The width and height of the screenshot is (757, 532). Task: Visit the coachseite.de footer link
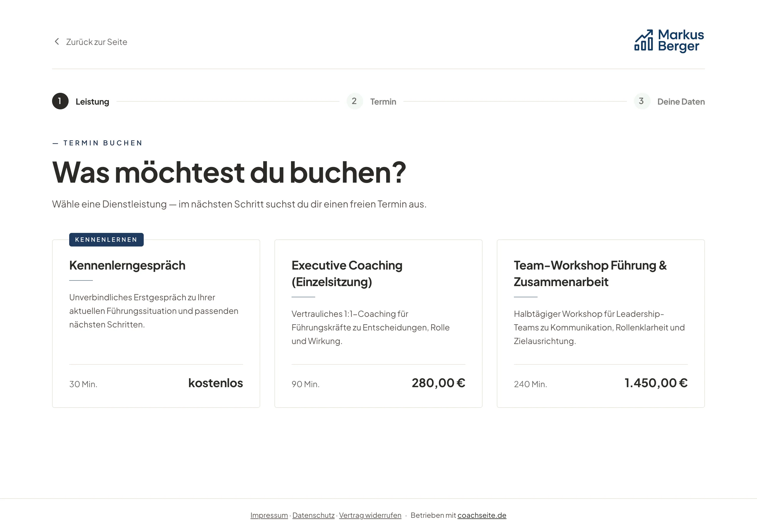[482, 515]
